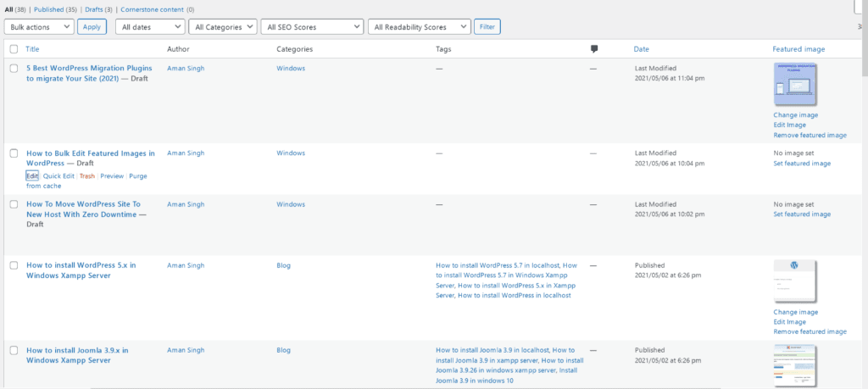The height and width of the screenshot is (389, 868).
Task: Switch to Published (35) posts view
Action: tap(55, 9)
